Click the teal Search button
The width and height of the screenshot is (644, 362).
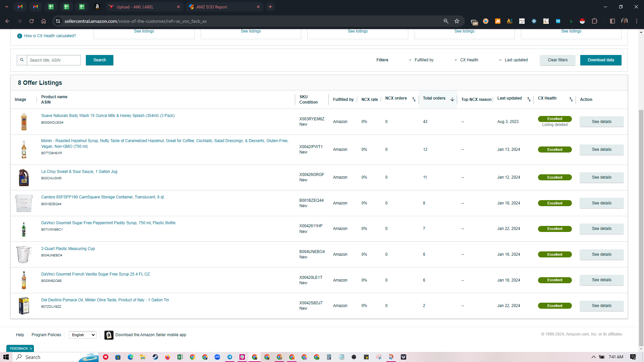point(100,60)
